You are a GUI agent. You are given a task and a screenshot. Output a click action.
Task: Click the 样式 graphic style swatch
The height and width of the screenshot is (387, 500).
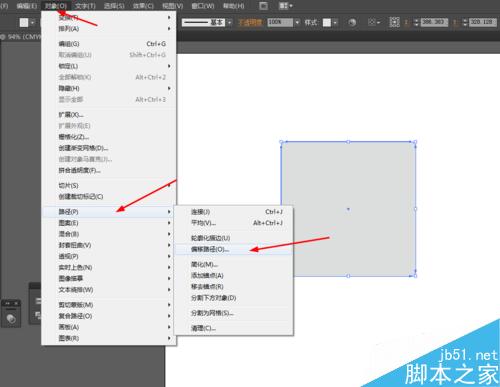point(327,22)
